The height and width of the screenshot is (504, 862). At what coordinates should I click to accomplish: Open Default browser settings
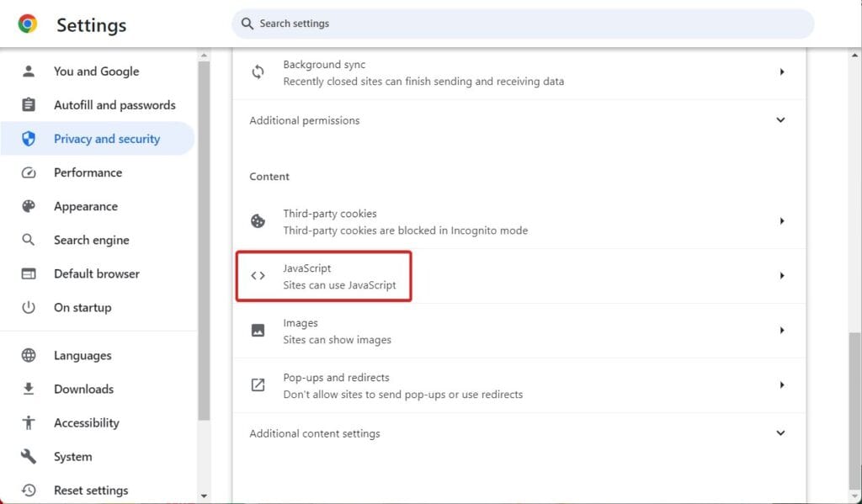[97, 273]
